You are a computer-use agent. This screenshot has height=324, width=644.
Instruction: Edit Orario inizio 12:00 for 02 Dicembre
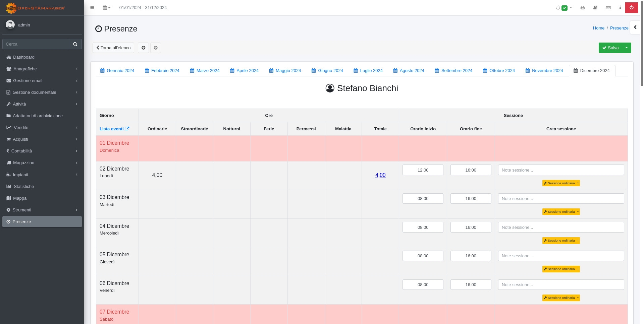[x=423, y=170]
